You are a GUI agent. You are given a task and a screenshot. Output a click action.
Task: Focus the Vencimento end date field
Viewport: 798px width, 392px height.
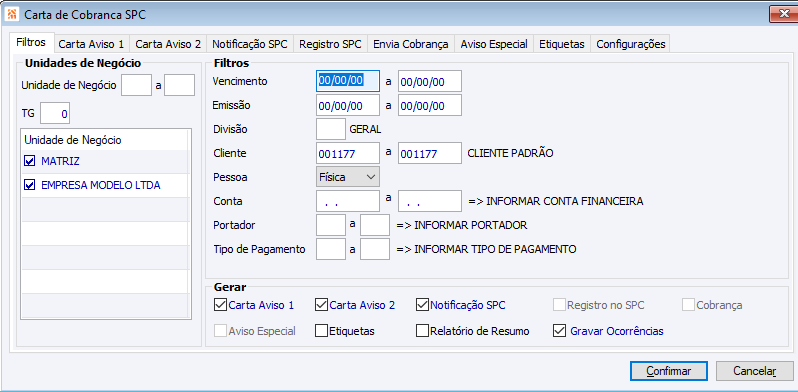(x=430, y=81)
